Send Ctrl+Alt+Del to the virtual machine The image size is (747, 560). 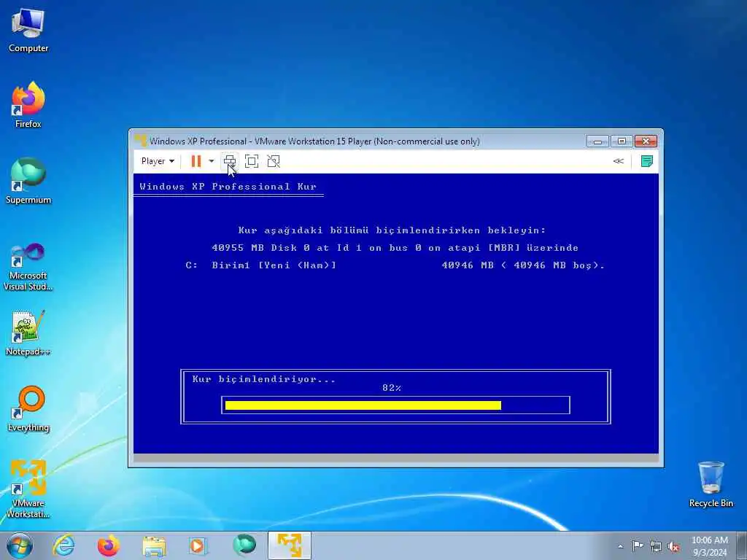[230, 161]
